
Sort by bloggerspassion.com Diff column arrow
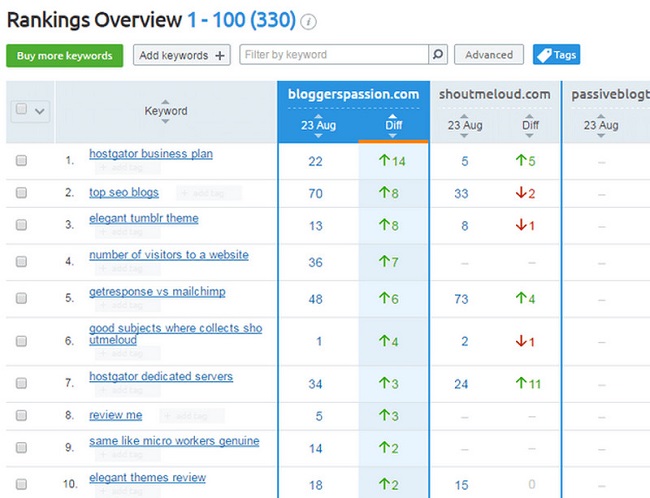393,137
